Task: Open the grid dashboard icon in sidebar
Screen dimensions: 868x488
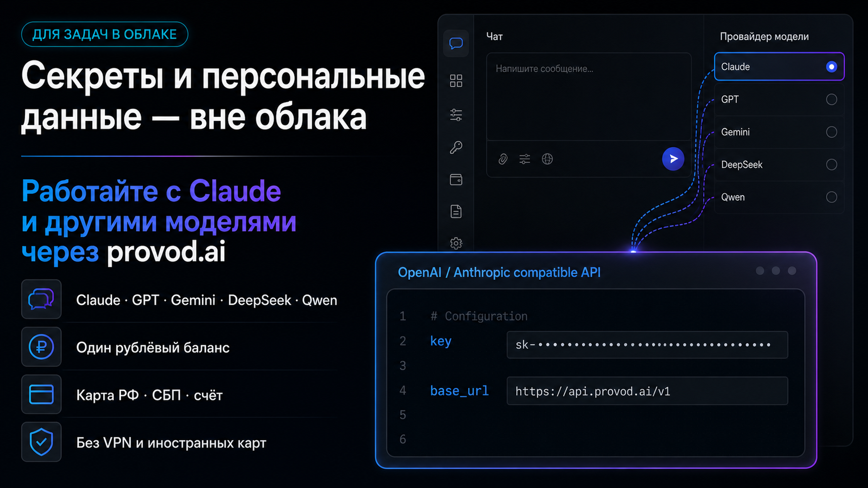Action: 456,81
